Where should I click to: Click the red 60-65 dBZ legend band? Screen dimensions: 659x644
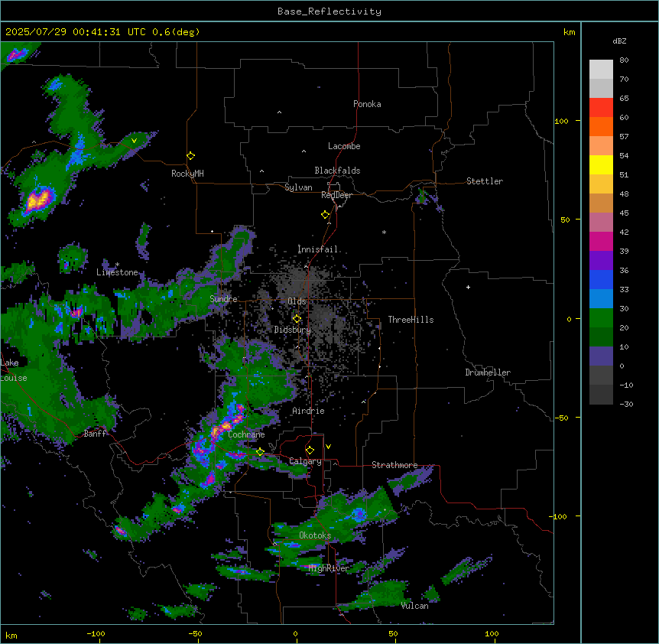[x=601, y=108]
